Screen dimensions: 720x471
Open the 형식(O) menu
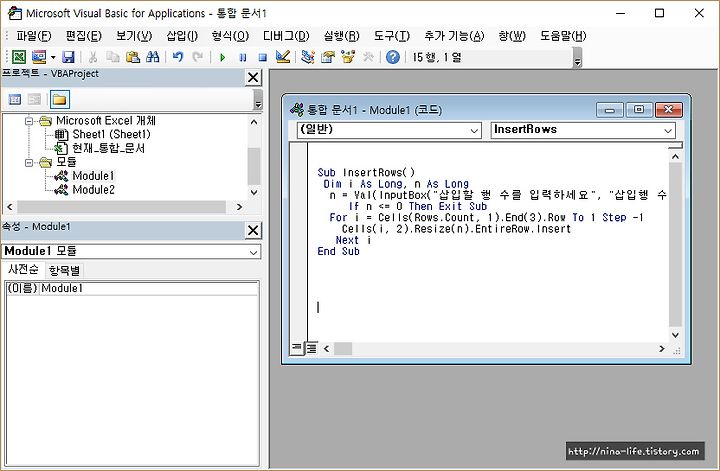[230, 36]
